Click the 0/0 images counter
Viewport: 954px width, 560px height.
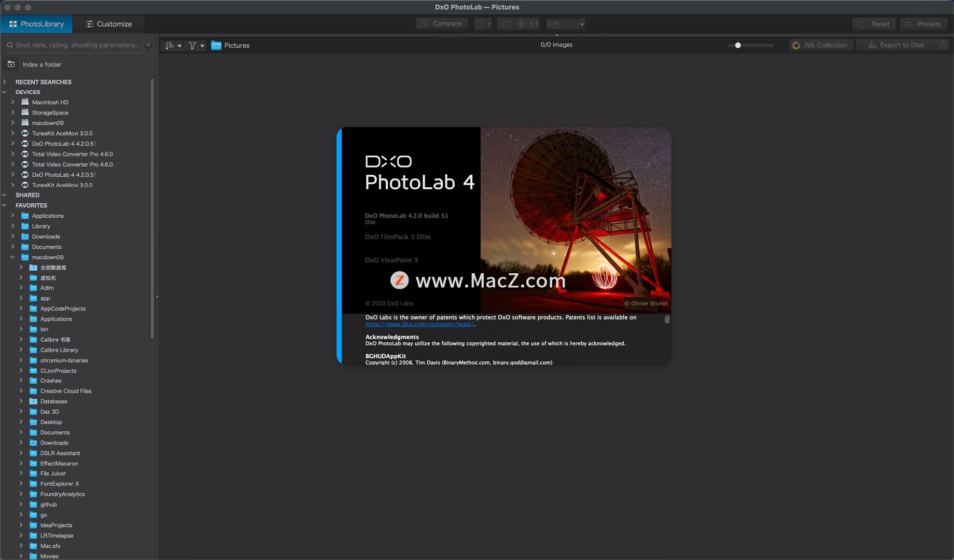click(556, 45)
